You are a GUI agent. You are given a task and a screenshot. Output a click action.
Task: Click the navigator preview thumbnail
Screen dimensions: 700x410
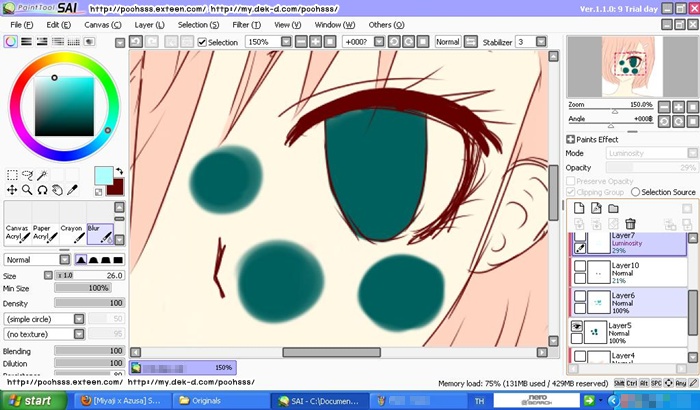pos(632,67)
